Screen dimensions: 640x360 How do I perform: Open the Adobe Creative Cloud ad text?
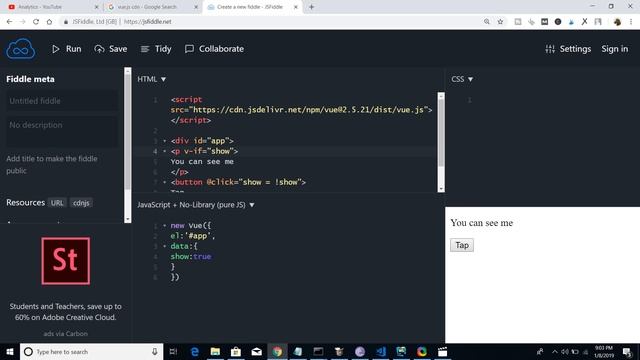click(x=66, y=312)
